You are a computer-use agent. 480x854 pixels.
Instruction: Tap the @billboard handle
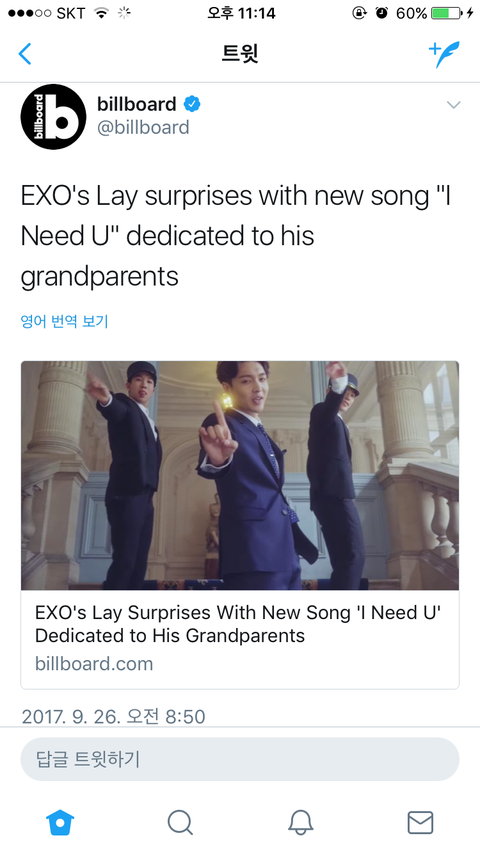click(x=143, y=127)
